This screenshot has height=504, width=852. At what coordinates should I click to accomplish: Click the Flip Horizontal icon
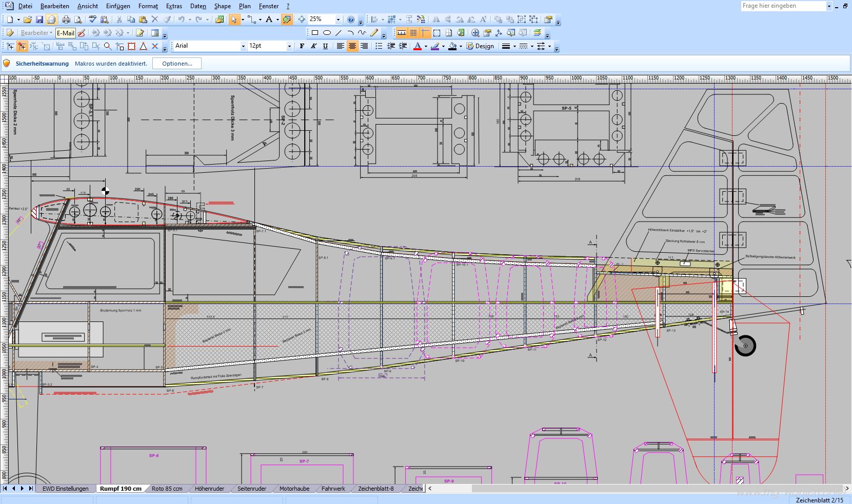(436, 19)
